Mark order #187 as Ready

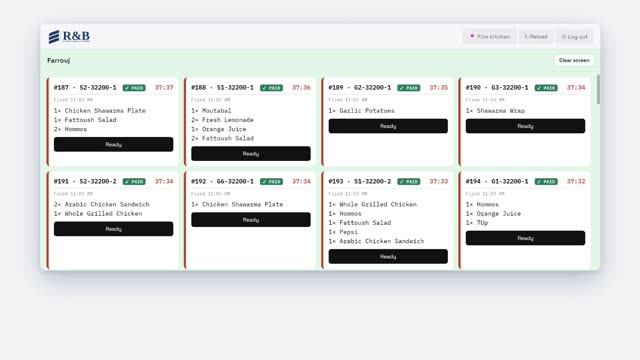pyautogui.click(x=113, y=144)
